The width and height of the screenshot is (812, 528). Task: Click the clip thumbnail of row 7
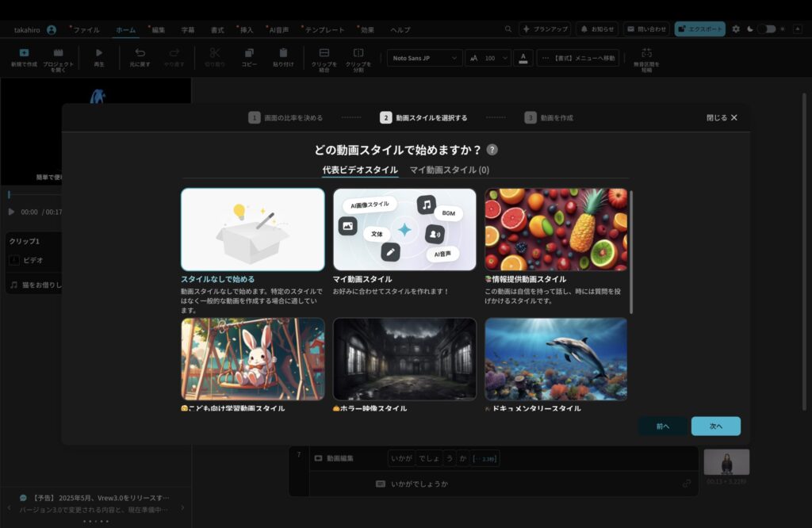click(726, 461)
